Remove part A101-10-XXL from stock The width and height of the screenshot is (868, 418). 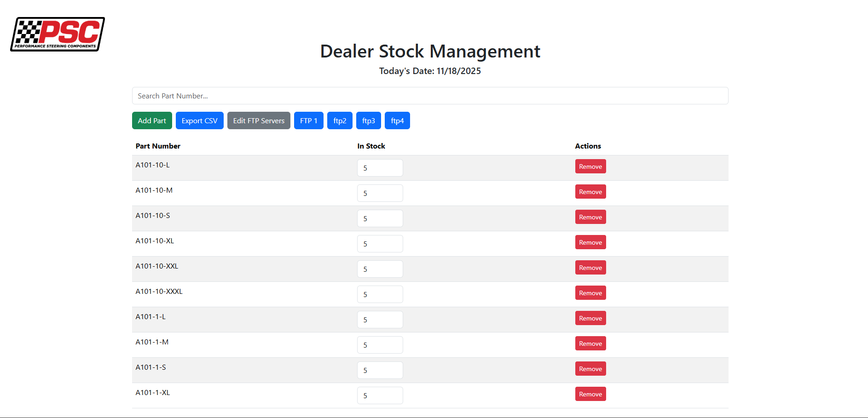pos(590,267)
